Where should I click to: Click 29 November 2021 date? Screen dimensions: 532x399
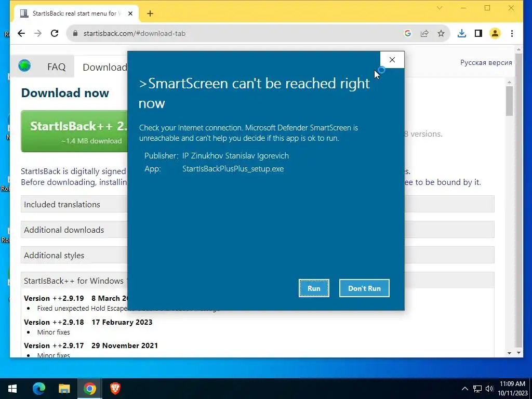coord(125,345)
